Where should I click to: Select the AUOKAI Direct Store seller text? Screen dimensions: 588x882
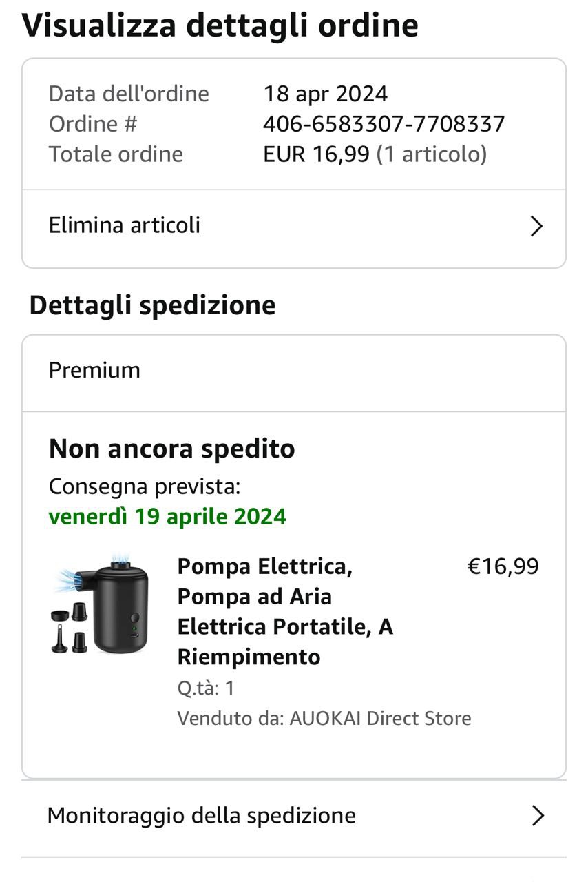click(380, 718)
